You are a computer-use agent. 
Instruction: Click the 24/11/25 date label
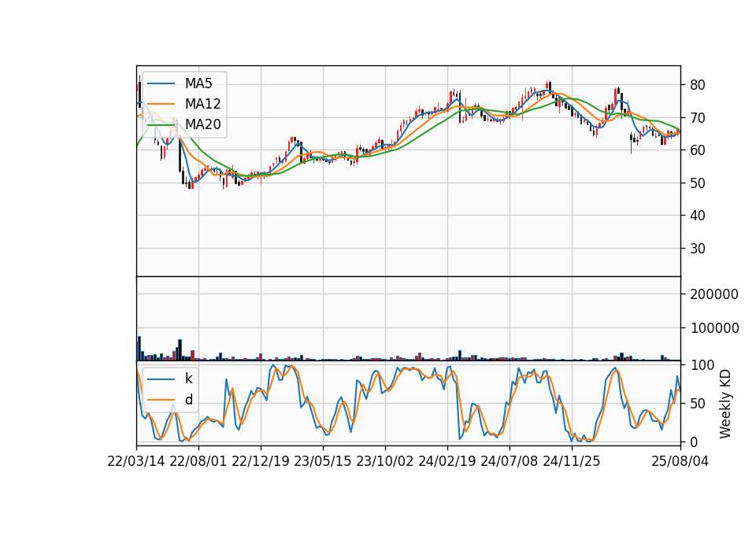pyautogui.click(x=572, y=461)
